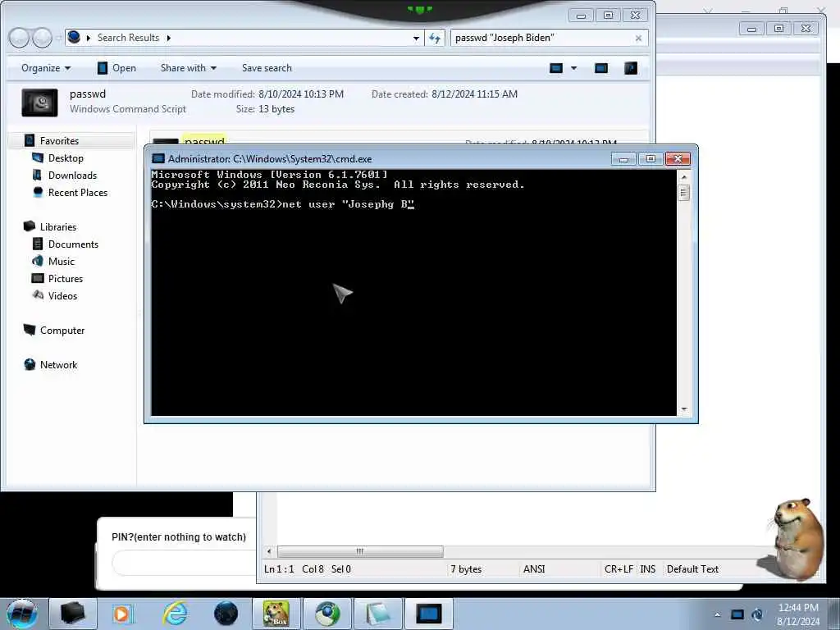
Task: Click the notepad taskbar icon
Action: 377,614
